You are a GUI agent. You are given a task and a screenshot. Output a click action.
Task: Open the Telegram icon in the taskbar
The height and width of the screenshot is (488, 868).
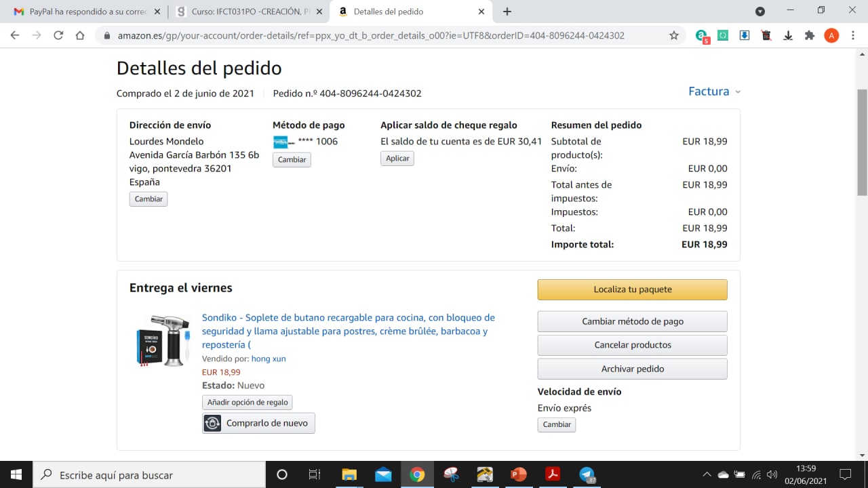click(x=587, y=474)
